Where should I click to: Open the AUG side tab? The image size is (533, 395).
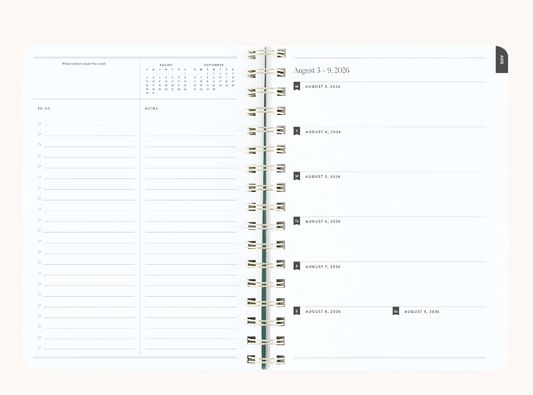[x=502, y=59]
